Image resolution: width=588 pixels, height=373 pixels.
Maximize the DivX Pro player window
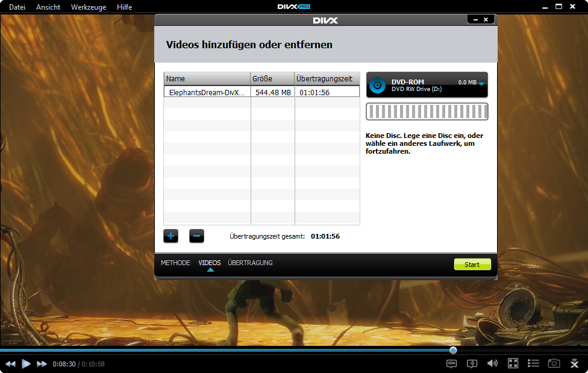[x=558, y=7]
